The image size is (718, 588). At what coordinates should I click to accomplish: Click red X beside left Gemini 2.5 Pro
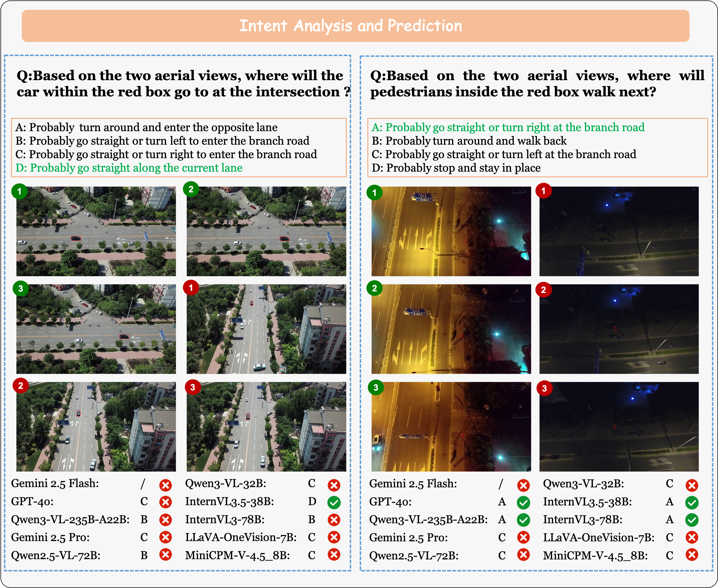point(165,537)
